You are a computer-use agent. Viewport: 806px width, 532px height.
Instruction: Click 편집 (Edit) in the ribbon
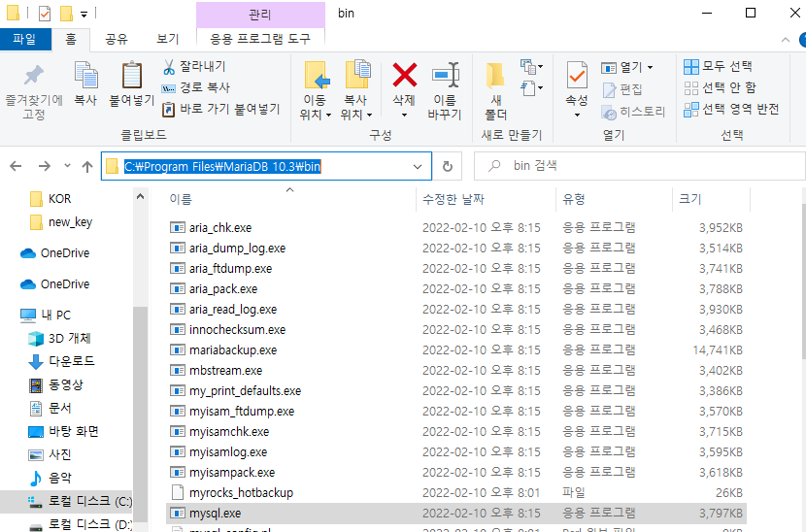click(x=622, y=89)
